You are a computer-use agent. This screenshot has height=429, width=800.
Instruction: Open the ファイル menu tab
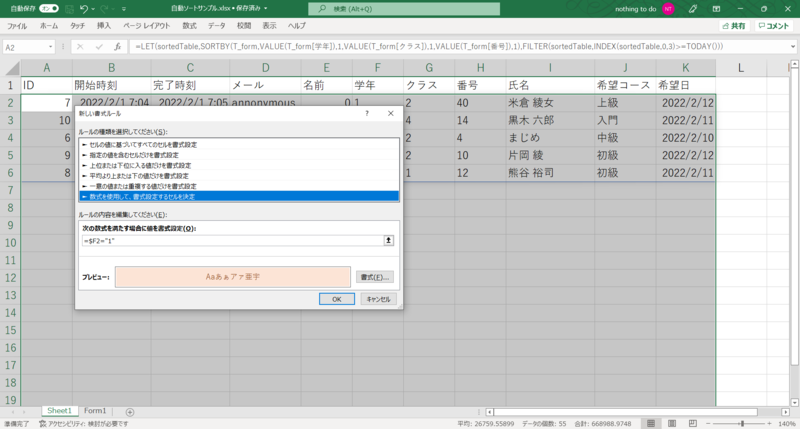(x=17, y=26)
